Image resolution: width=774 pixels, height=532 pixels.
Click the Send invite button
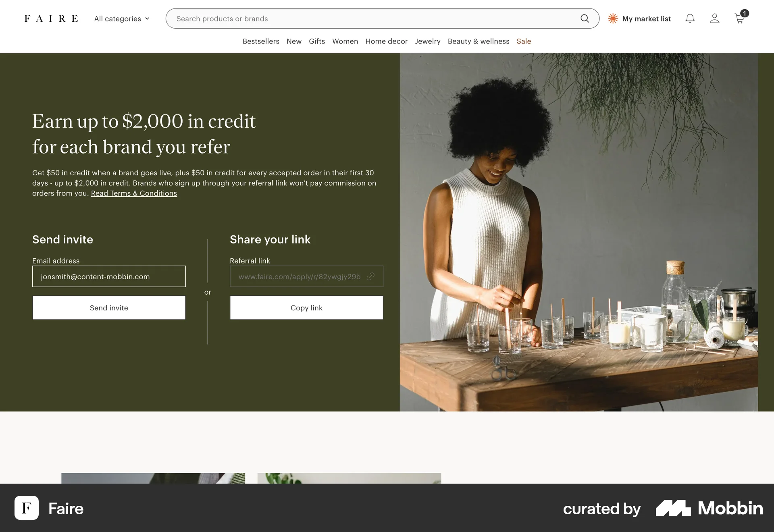coord(109,308)
